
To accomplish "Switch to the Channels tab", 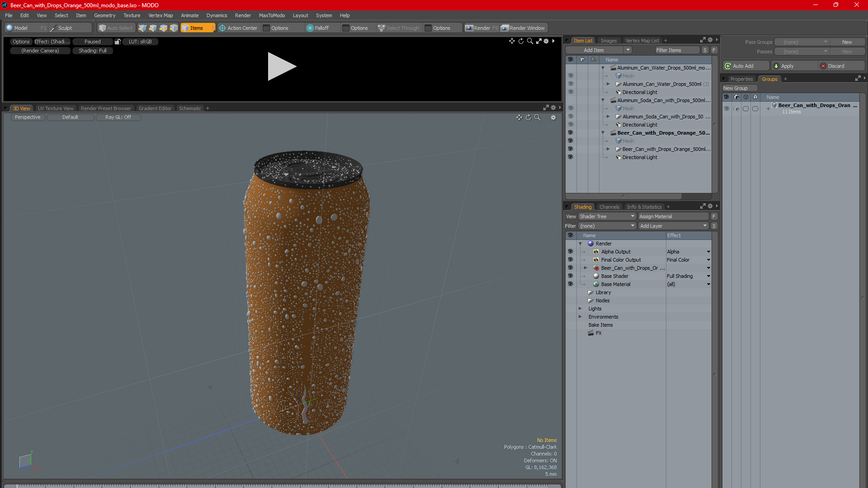I will [x=609, y=207].
